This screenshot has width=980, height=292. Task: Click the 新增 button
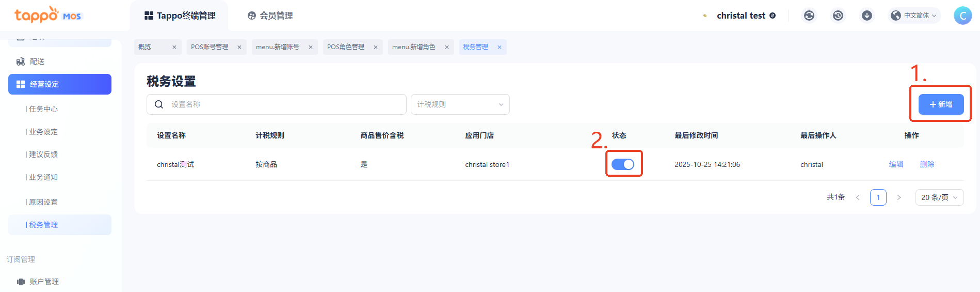point(941,104)
